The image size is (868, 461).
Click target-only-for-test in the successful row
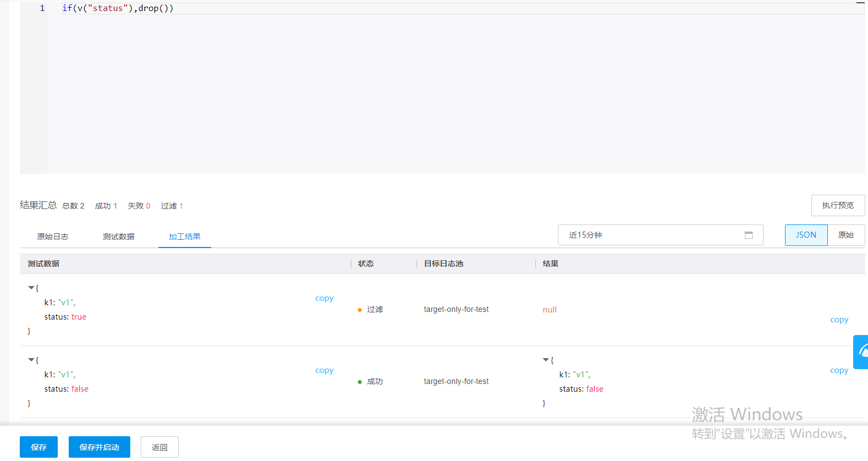(456, 382)
